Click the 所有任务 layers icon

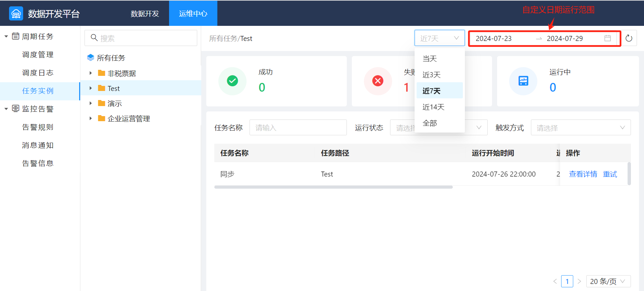tap(91, 58)
